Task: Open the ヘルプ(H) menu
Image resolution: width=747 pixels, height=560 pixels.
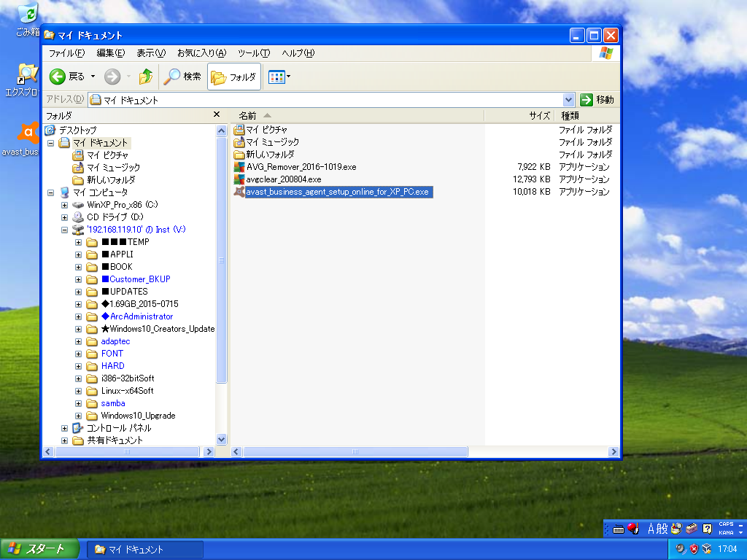Action: (298, 52)
